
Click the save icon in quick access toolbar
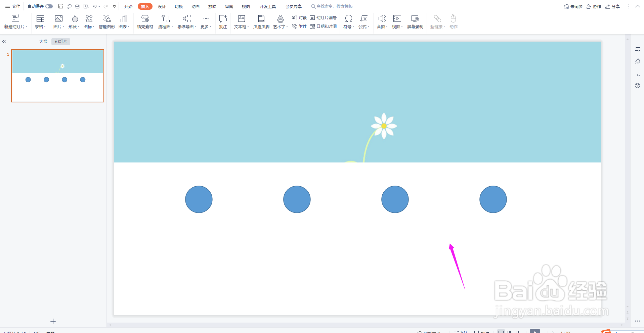pos(61,6)
